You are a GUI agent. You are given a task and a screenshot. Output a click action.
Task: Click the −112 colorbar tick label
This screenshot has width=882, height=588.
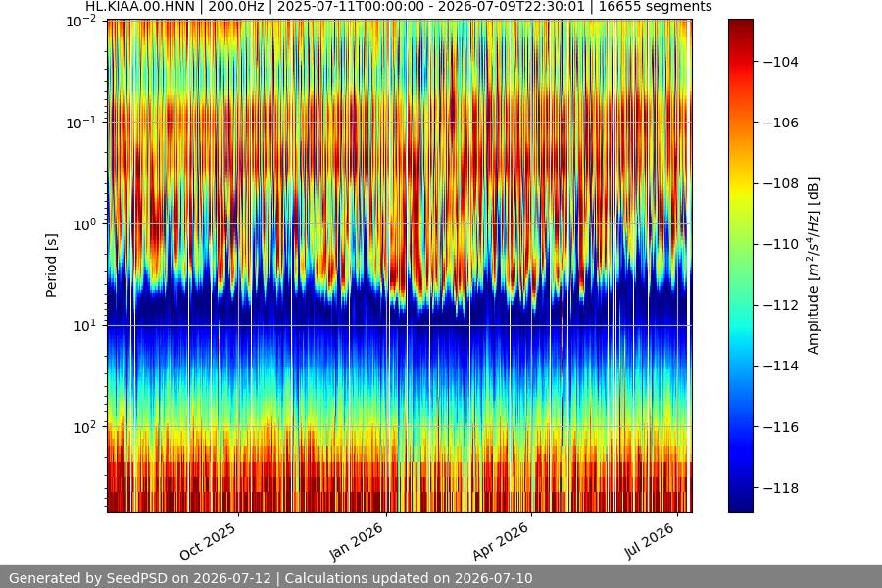781,305
